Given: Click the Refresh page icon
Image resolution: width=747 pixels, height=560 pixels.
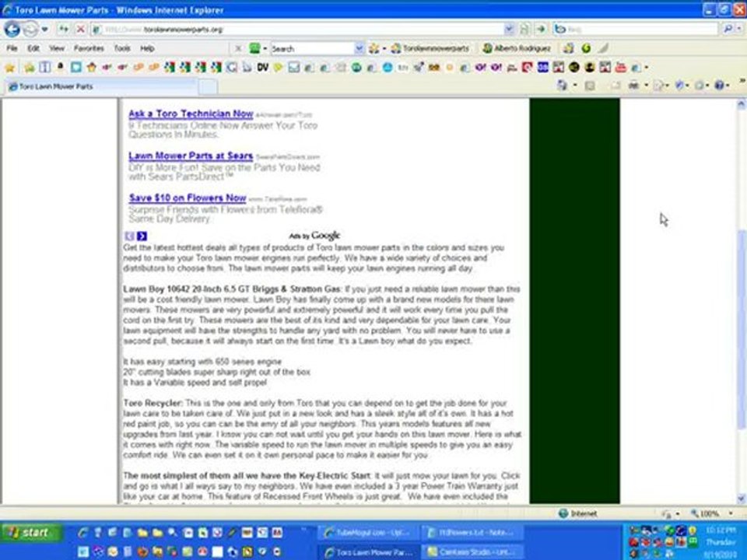Looking at the screenshot, I should pyautogui.click(x=63, y=29).
